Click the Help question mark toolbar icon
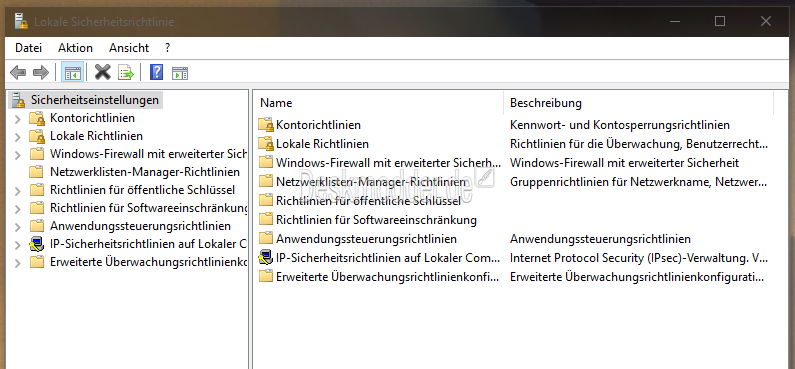795x369 pixels. tap(157, 72)
